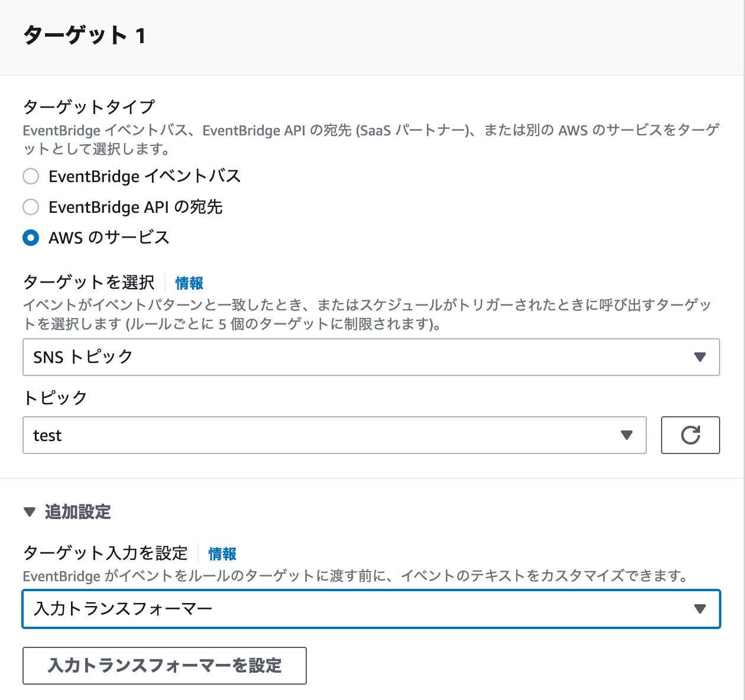Open 情報 link next to ターゲットを選択
This screenshot has width=745, height=700.
189,283
